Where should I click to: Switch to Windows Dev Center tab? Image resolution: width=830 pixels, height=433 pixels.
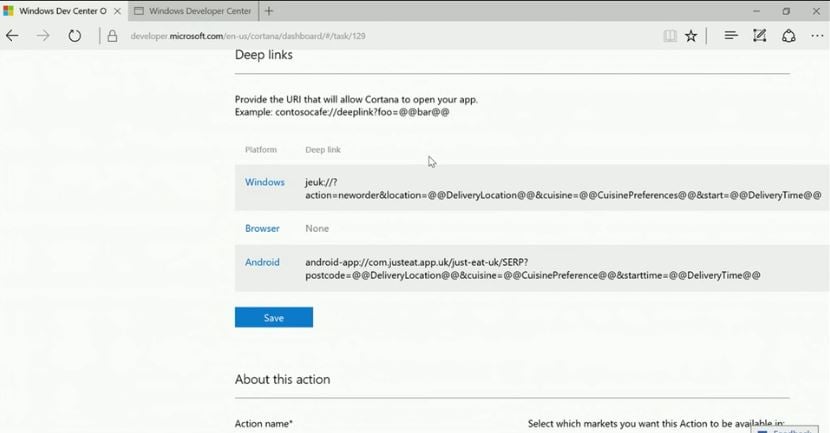tap(62, 11)
